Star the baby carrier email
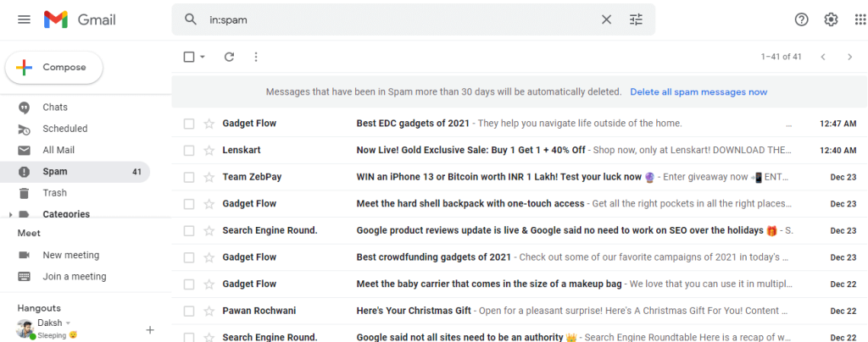The width and height of the screenshot is (868, 342). 209,284
